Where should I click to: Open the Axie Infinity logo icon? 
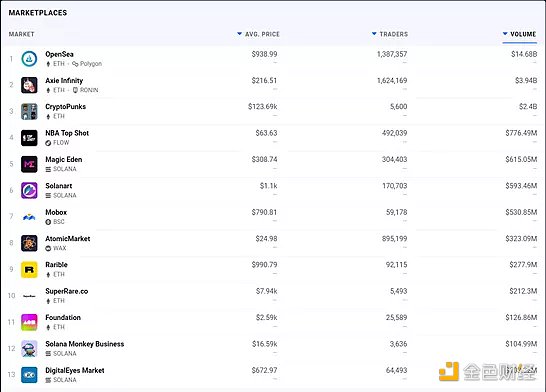click(29, 85)
